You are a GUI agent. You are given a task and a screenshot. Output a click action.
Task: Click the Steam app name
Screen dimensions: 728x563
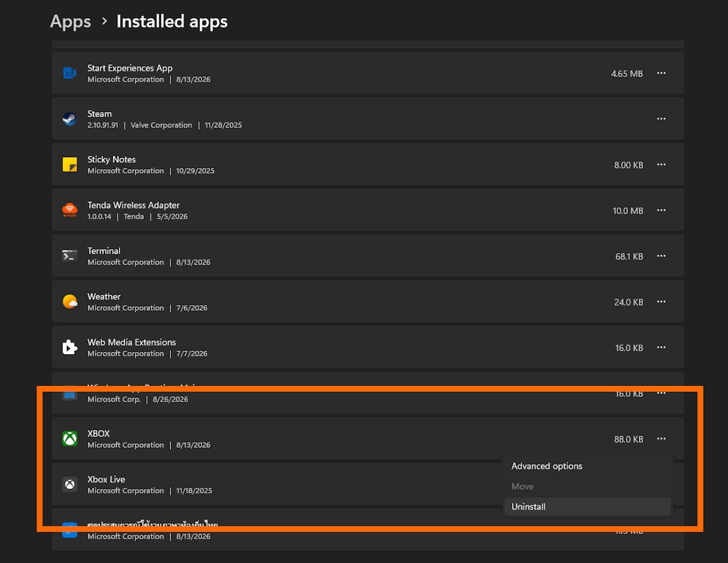point(99,113)
